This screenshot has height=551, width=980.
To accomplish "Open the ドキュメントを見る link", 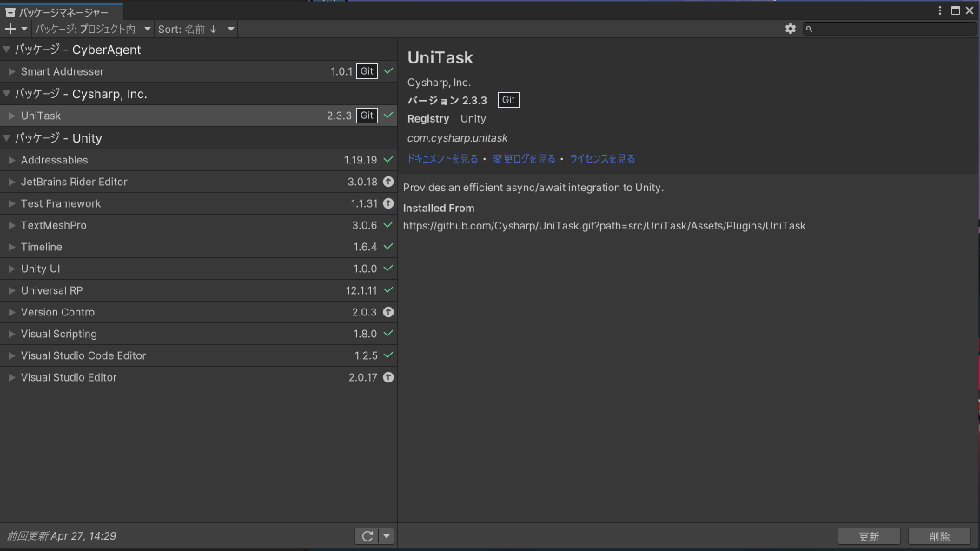I will click(x=441, y=158).
